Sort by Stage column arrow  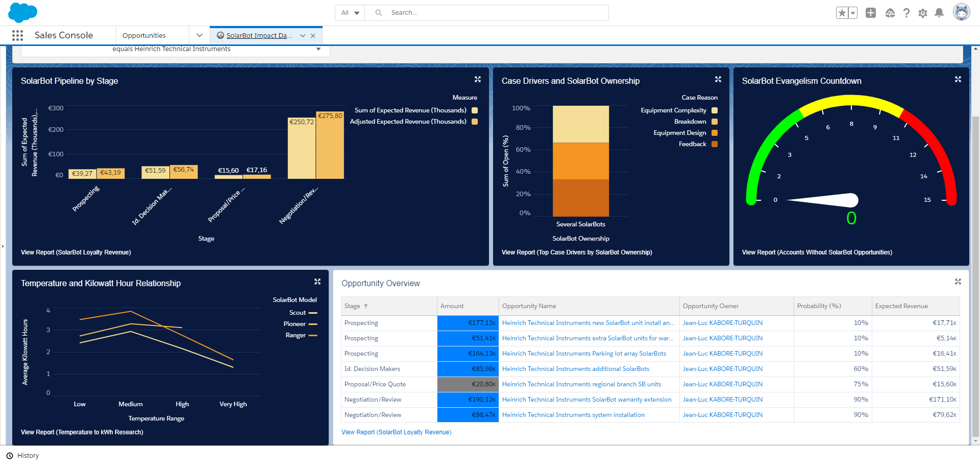point(366,306)
